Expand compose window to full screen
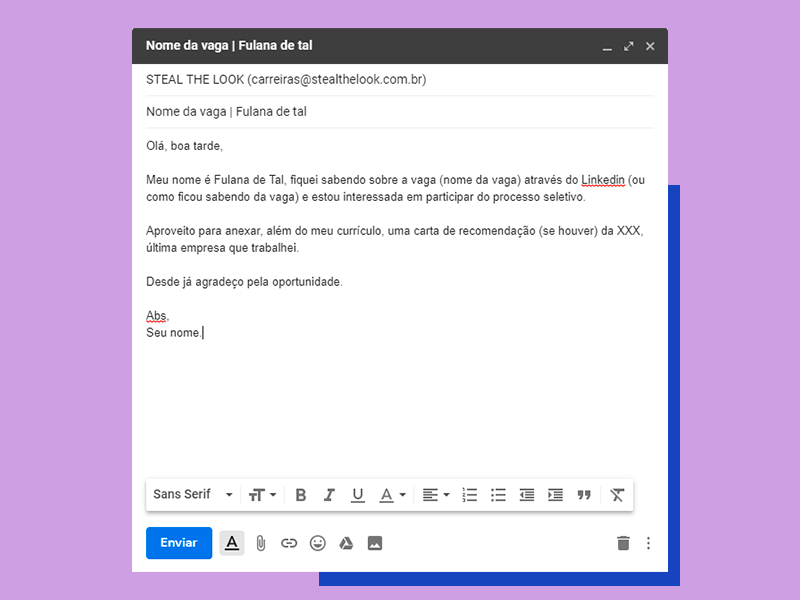800x600 pixels. 629,46
